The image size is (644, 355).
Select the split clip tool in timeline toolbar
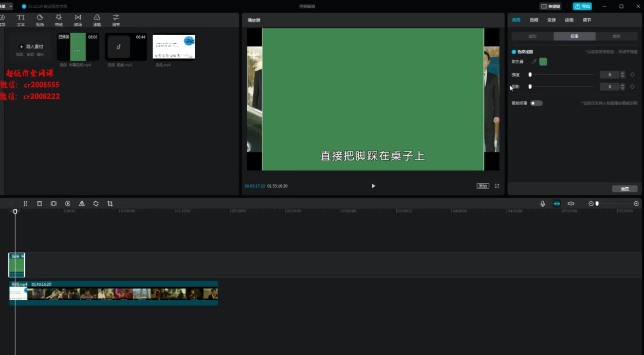tap(25, 204)
